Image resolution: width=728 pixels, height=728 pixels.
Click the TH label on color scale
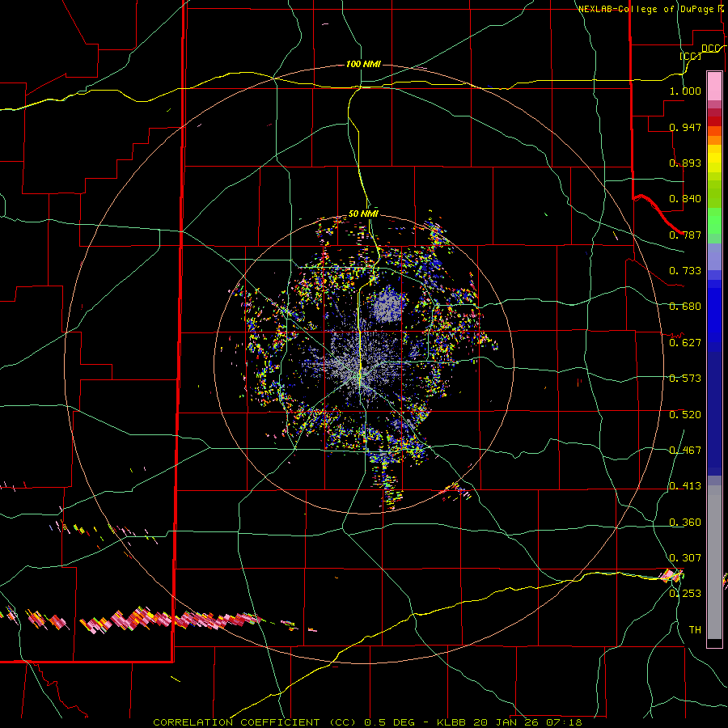[695, 630]
